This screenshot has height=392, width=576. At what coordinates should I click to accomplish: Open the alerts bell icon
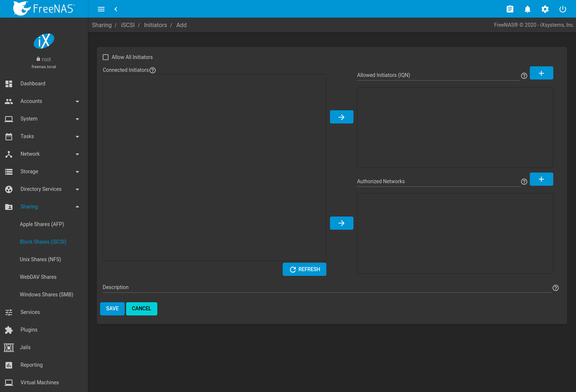pyautogui.click(x=527, y=9)
